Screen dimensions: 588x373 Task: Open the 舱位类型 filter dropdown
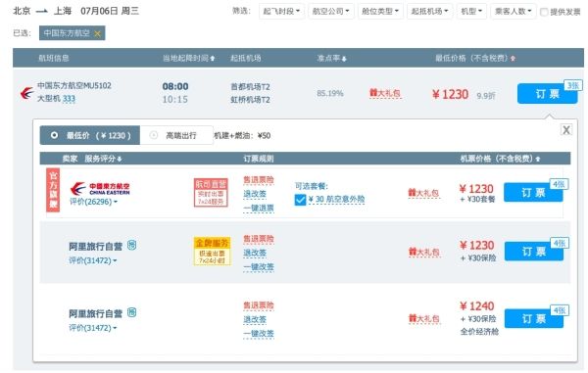pos(380,11)
